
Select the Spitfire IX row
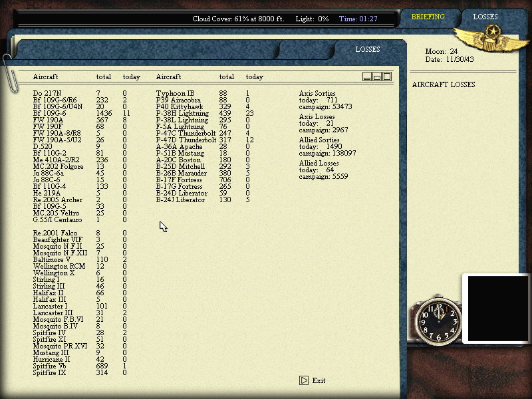pyautogui.click(x=80, y=372)
